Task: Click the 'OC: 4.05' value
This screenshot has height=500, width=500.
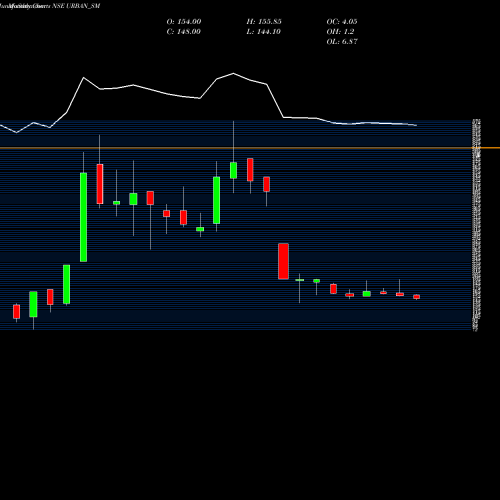Action: 342,22
